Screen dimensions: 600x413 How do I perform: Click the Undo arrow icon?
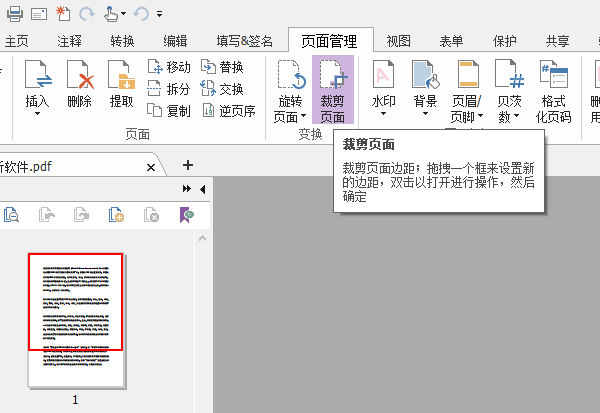pyautogui.click(x=141, y=14)
